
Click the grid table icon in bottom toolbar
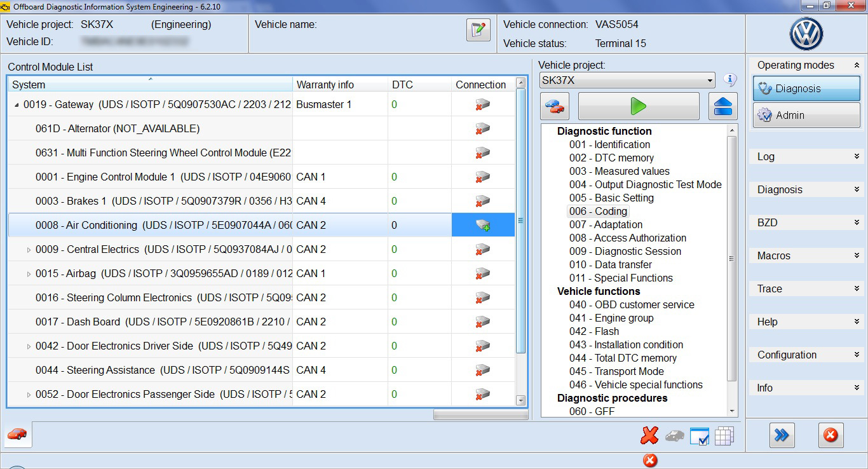pos(724,436)
